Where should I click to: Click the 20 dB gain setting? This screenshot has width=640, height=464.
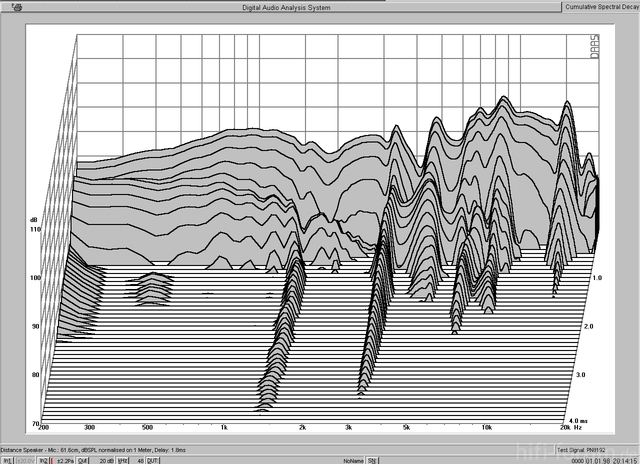(105, 459)
